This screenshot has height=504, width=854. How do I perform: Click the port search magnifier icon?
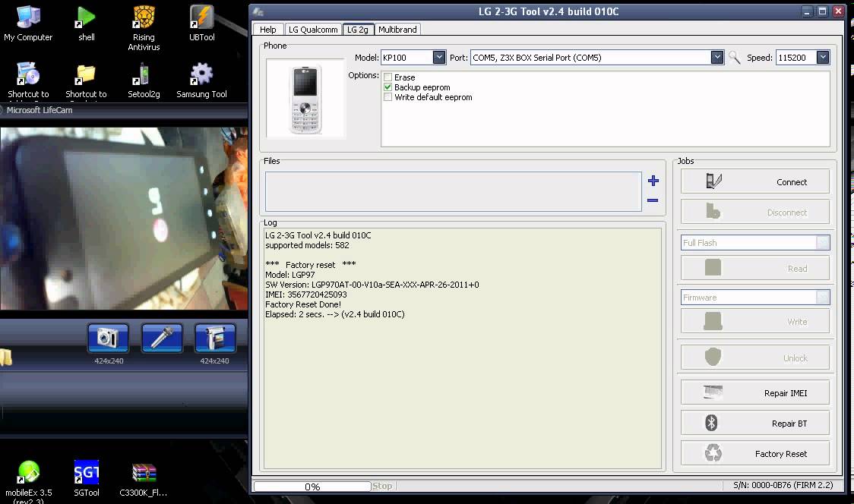coord(734,58)
